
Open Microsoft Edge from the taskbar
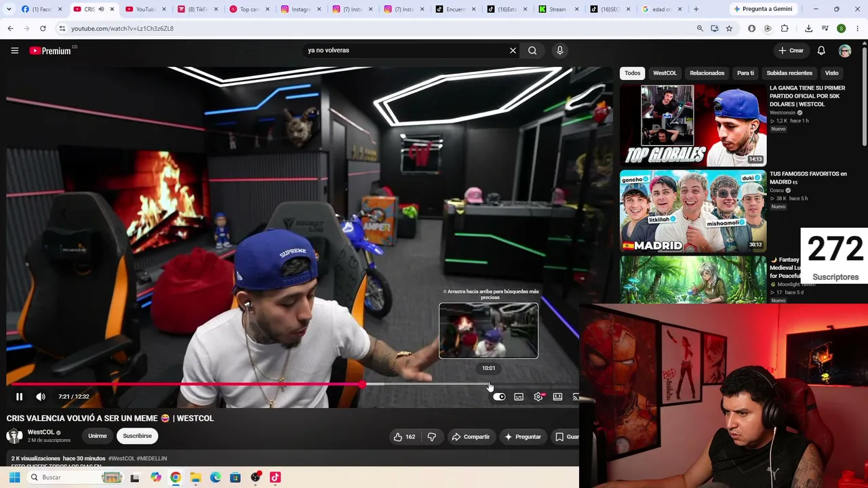215,478
